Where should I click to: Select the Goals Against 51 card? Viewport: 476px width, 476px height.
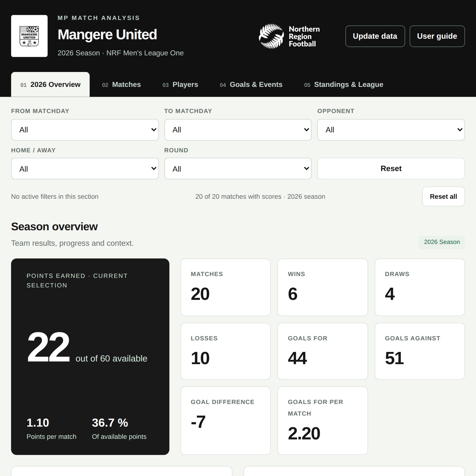pos(420,351)
